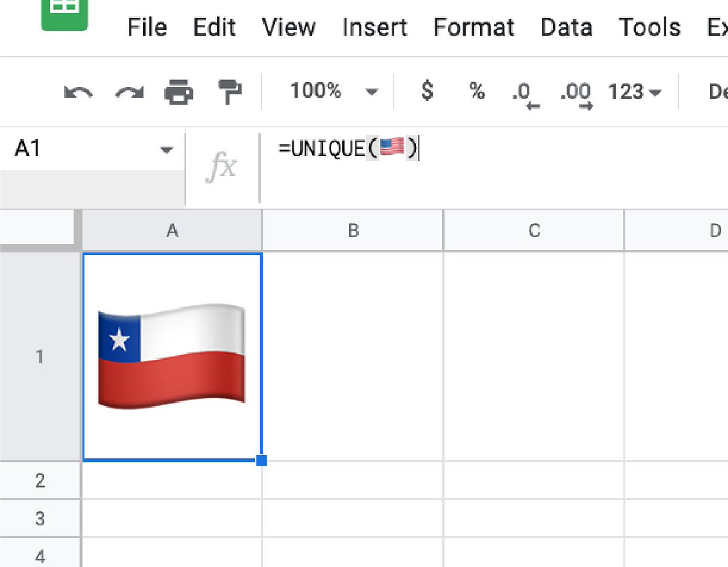
Task: Select column D header
Action: (x=676, y=230)
